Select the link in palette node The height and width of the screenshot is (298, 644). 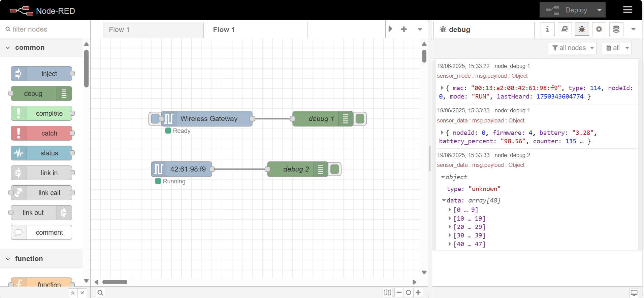[41, 173]
